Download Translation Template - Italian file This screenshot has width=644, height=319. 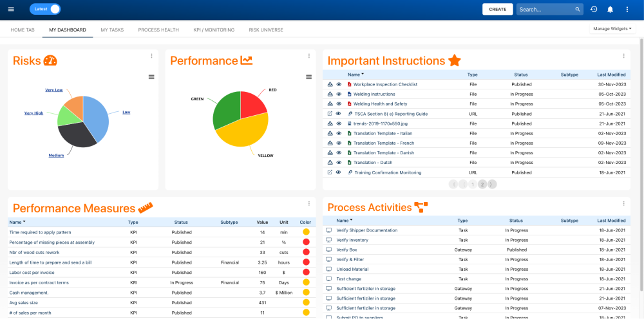330,133
